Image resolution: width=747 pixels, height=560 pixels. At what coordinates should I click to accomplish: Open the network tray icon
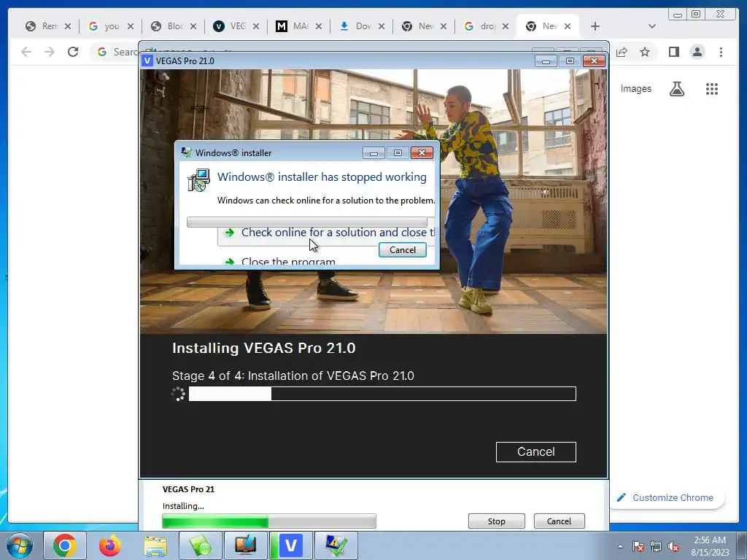click(x=656, y=546)
